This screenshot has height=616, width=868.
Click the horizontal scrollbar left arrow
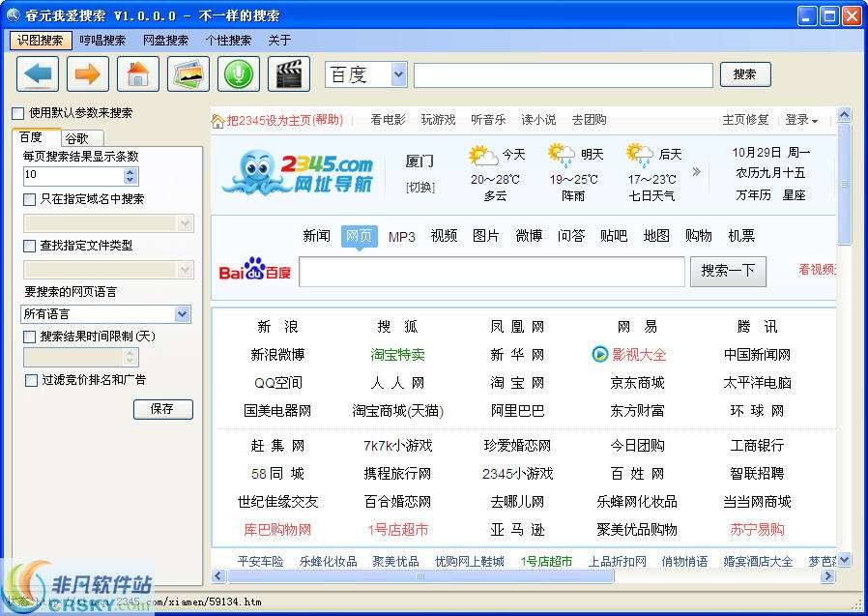point(218,576)
